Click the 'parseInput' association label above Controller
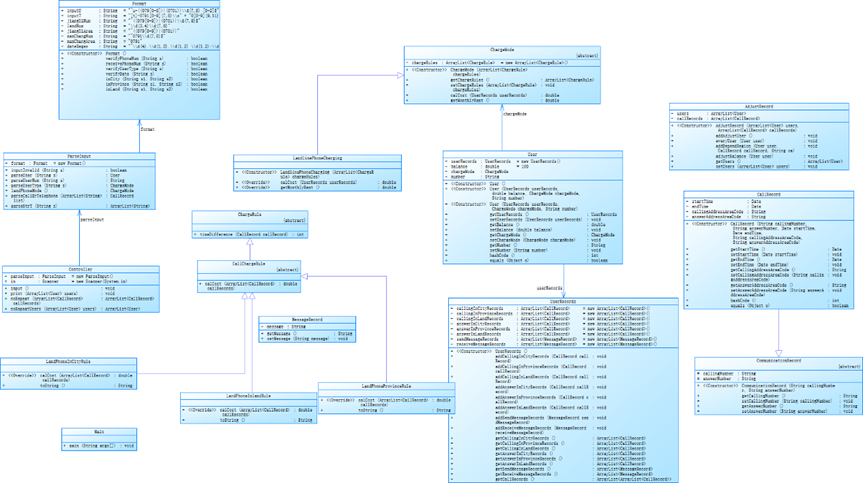863x483 pixels. (x=92, y=219)
